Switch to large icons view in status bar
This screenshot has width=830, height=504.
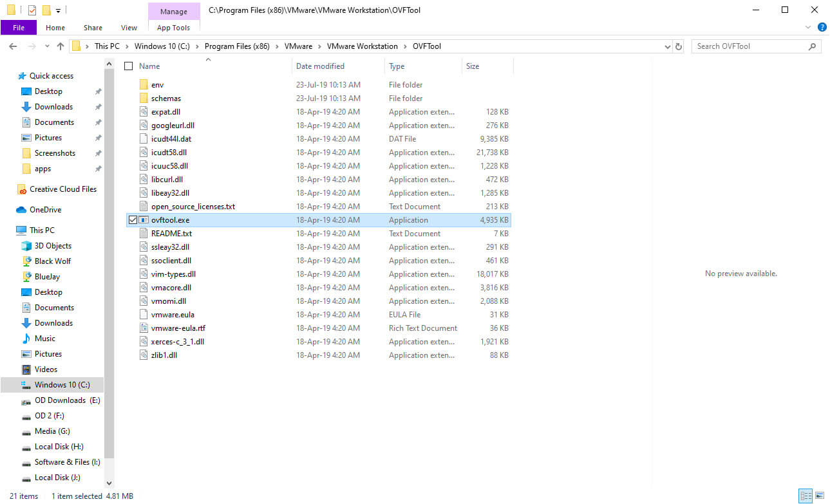821,496
